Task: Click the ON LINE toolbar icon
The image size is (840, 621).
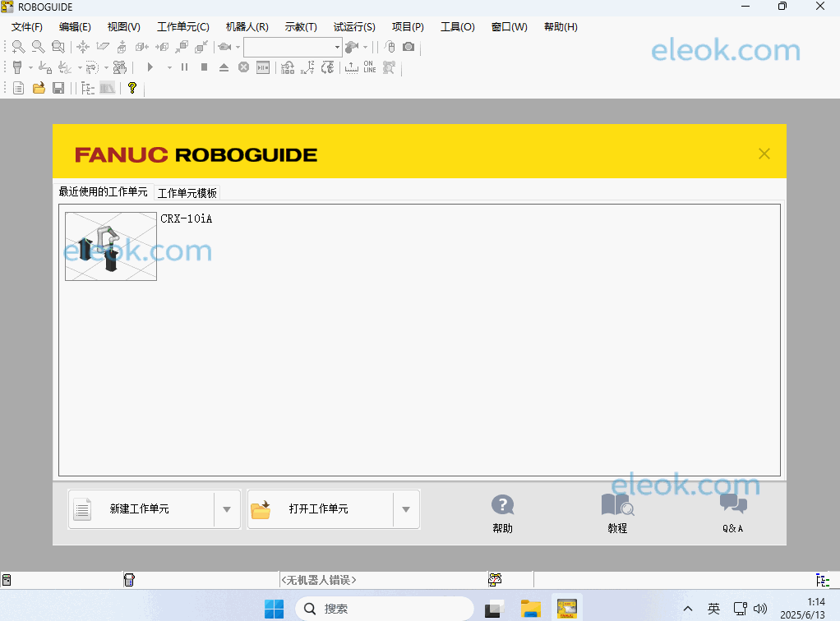Action: (x=370, y=67)
